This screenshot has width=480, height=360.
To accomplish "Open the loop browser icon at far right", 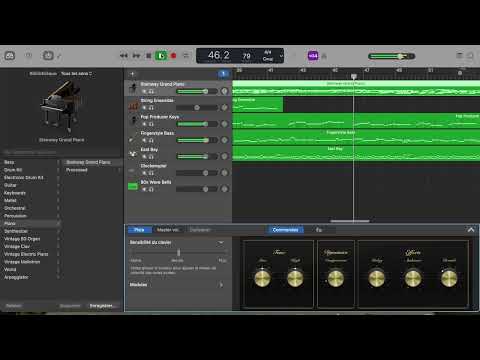I will click(470, 55).
